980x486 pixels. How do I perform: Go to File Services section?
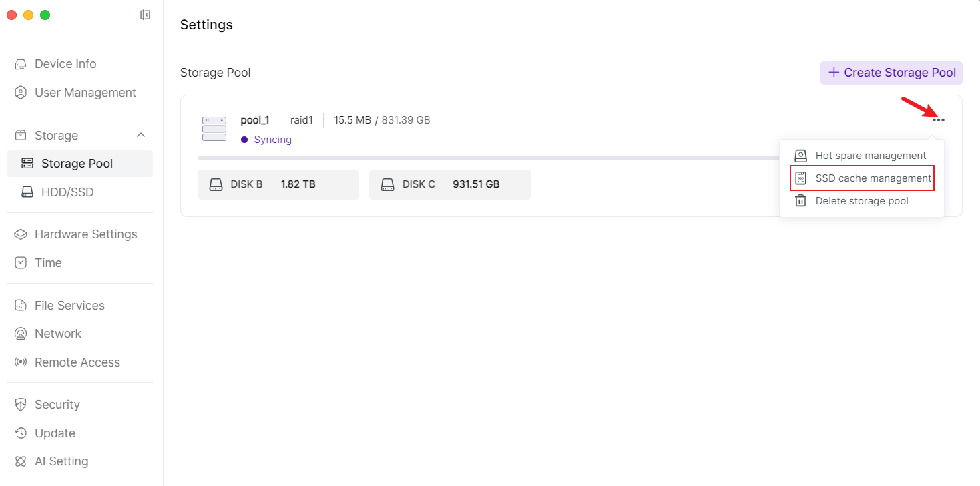tap(69, 306)
